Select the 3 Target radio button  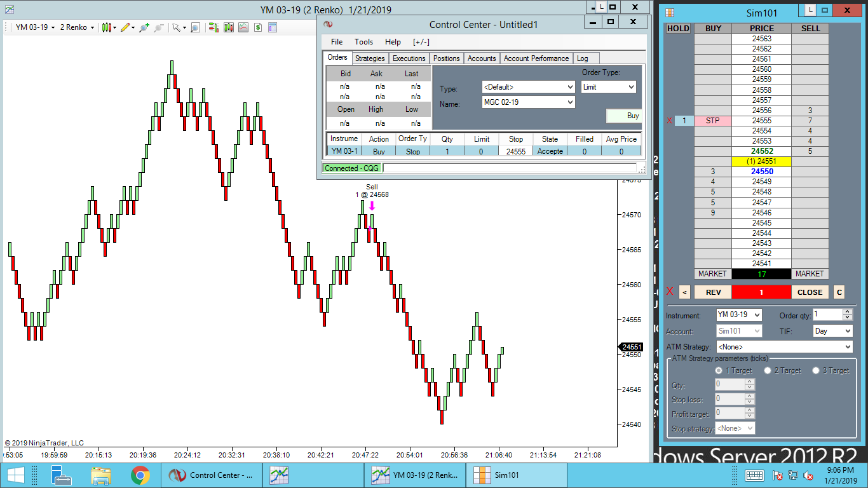816,370
